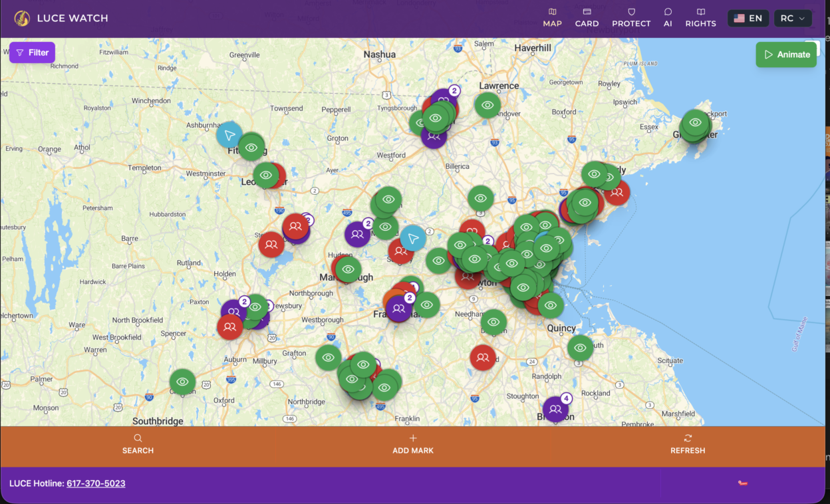Select the Map tab
This screenshot has width=830, height=504.
552,18
